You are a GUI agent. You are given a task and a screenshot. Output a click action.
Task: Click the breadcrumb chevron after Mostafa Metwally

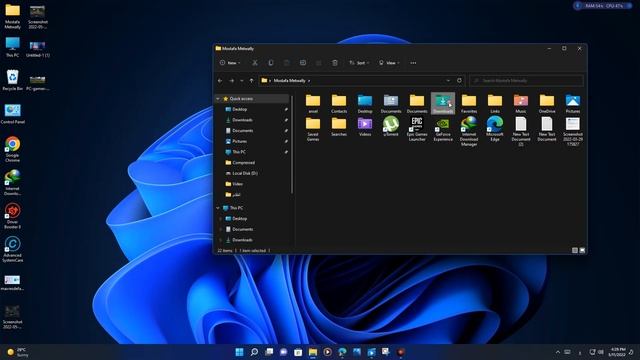click(x=309, y=81)
